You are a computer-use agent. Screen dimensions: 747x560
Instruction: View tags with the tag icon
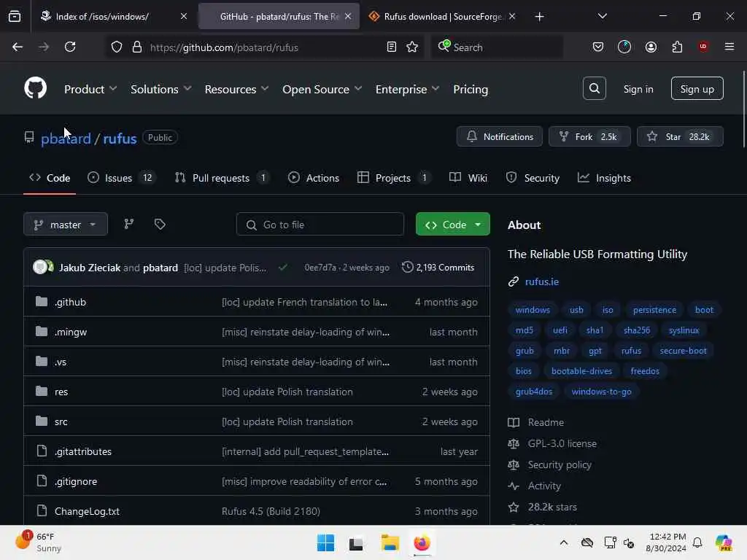(160, 225)
